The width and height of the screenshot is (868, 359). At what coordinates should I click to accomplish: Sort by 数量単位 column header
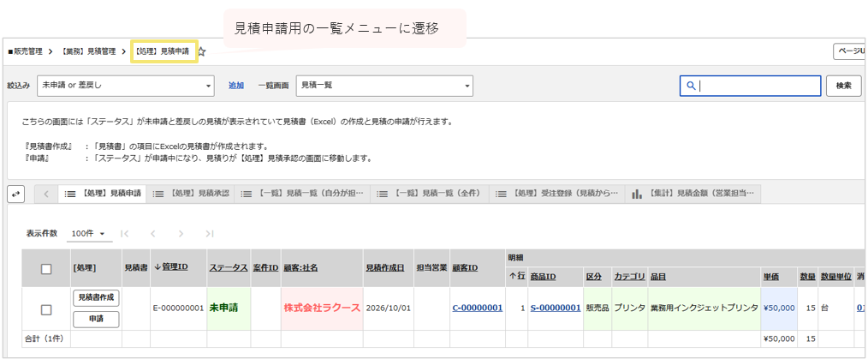pos(835,277)
